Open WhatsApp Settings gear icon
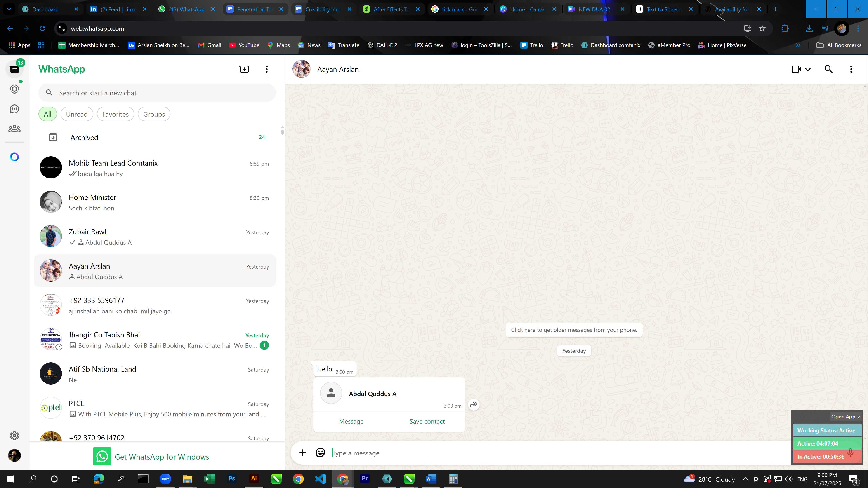The width and height of the screenshot is (868, 488). pos(14,435)
